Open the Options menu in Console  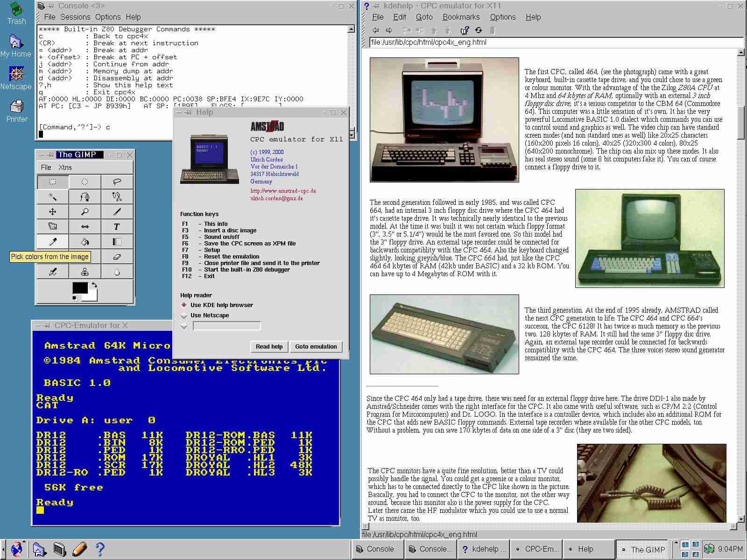pyautogui.click(x=108, y=17)
